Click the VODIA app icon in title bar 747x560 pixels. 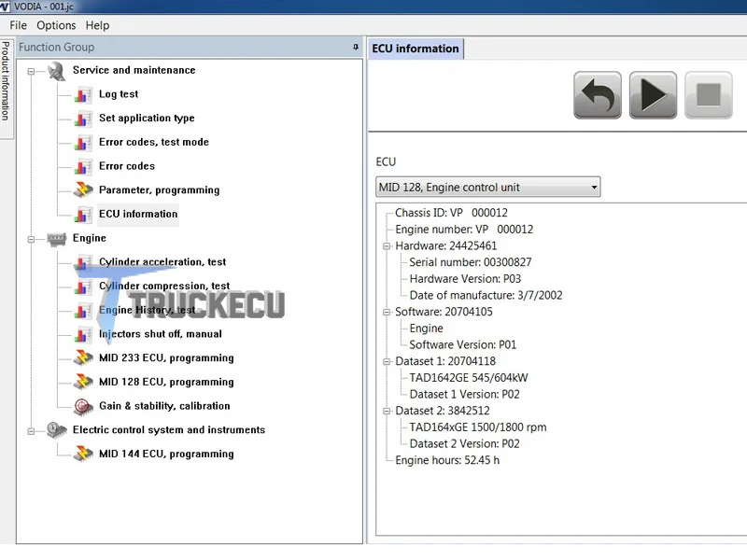pos(5,7)
